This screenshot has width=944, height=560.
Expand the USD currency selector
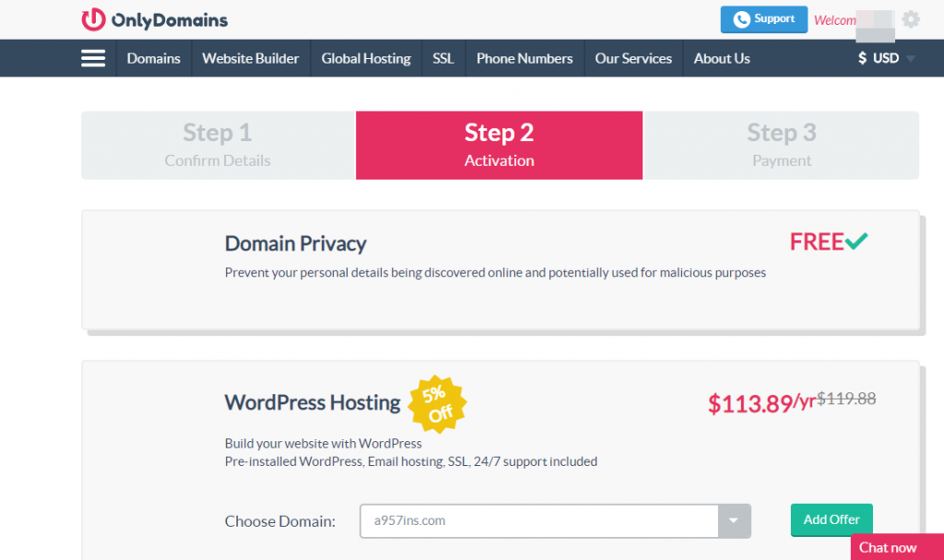885,58
